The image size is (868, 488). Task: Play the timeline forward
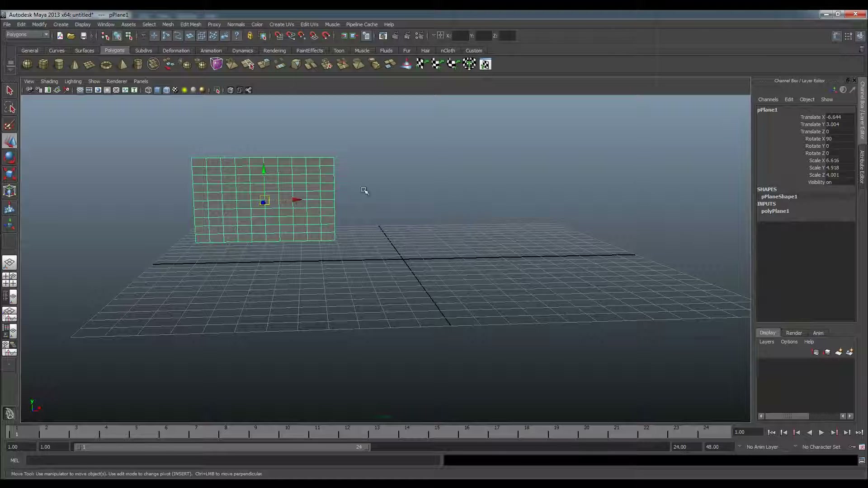pyautogui.click(x=821, y=432)
